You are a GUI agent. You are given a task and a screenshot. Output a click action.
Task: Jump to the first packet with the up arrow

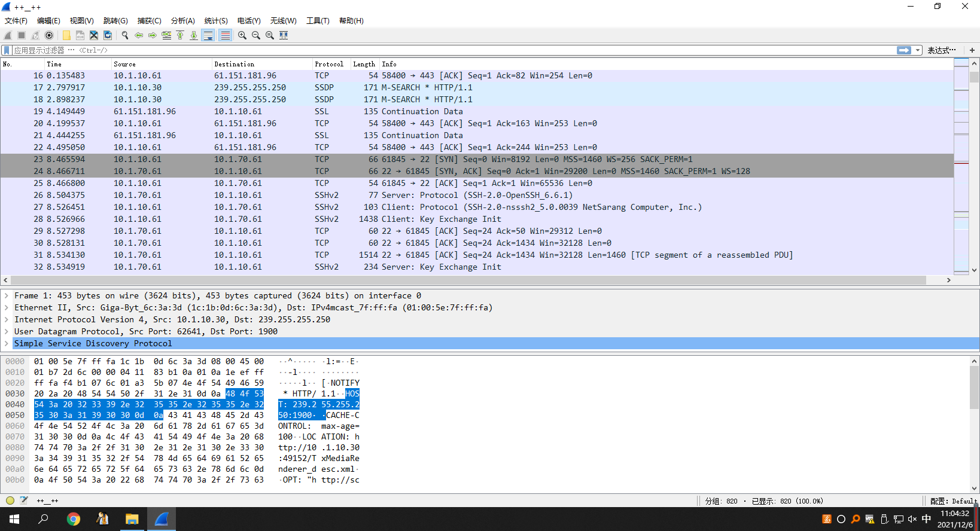[x=180, y=35]
